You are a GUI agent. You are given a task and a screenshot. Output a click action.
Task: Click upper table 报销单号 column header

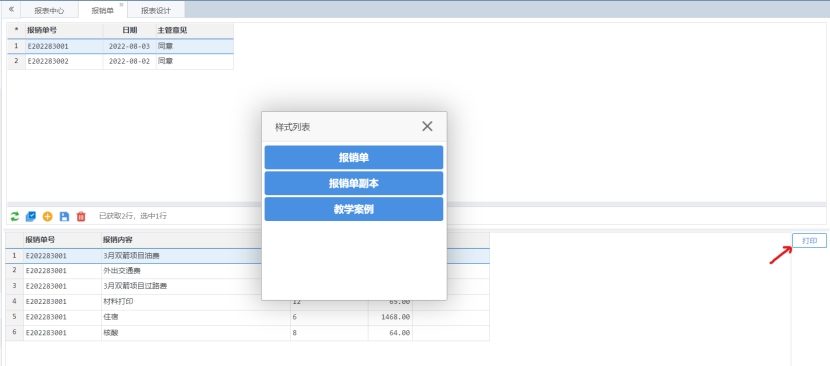pyautogui.click(x=64, y=30)
